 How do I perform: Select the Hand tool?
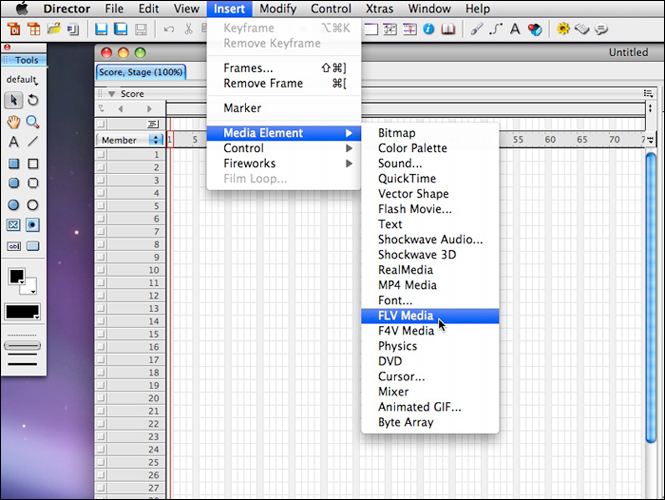[14, 122]
